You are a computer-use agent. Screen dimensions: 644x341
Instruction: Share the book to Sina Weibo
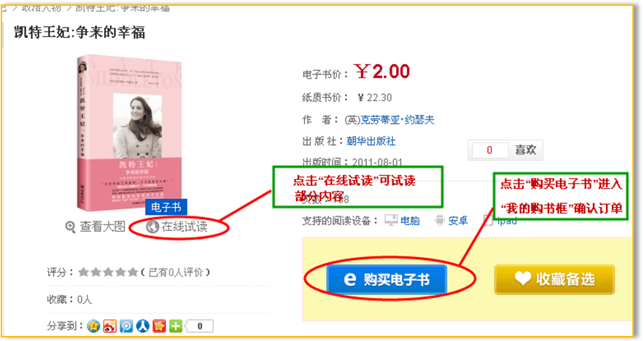point(109,326)
